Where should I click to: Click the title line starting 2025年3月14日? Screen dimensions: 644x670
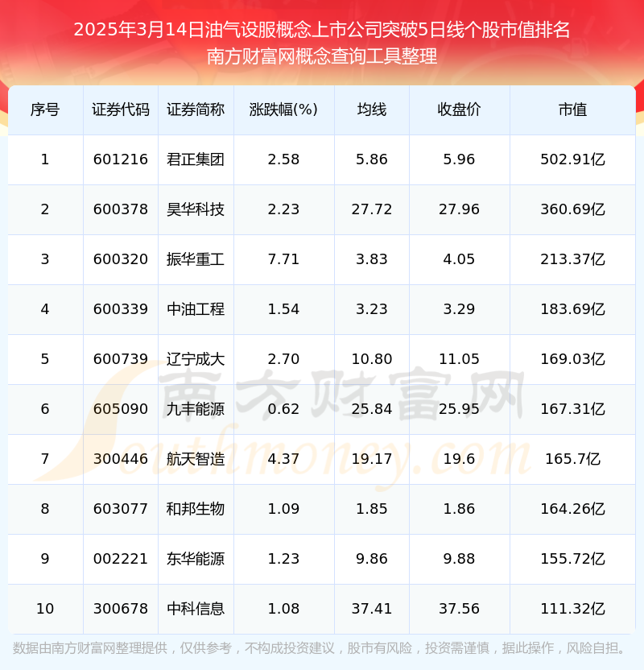coord(321,30)
